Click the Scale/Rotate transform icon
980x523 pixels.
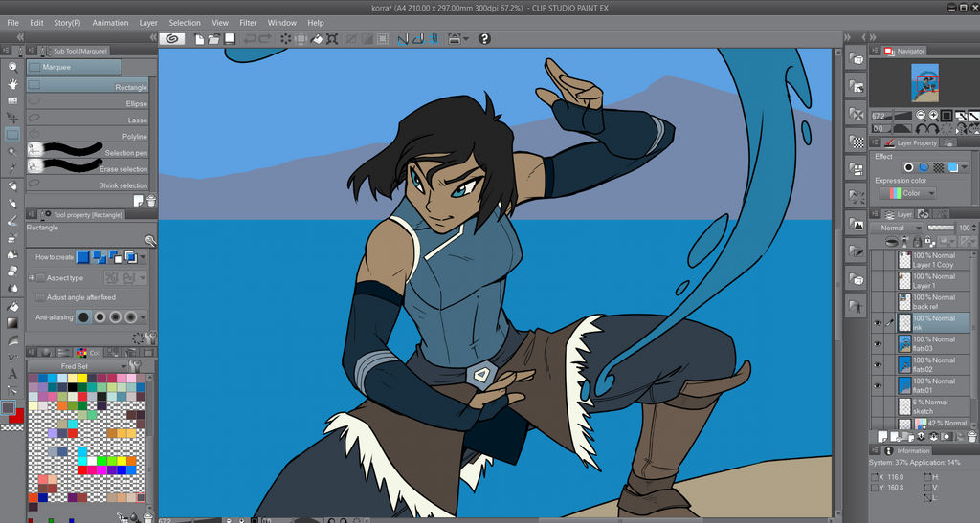pyautogui.click(x=332, y=39)
